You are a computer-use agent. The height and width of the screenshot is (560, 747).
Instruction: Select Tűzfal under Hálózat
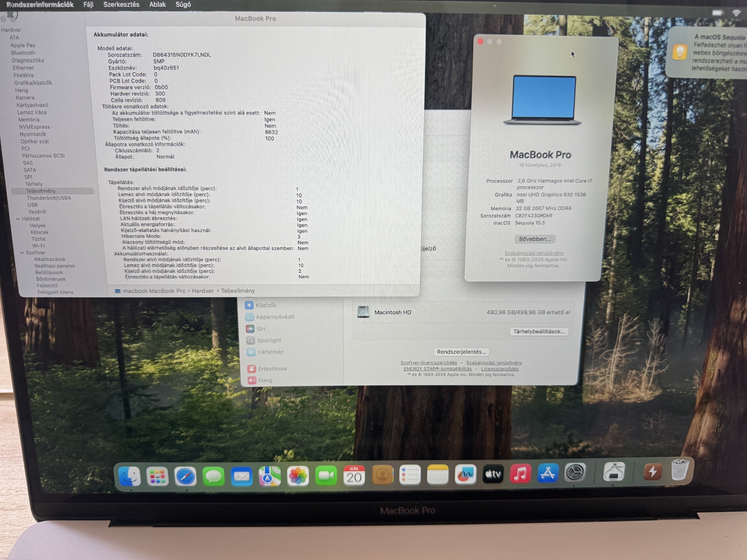pos(39,239)
